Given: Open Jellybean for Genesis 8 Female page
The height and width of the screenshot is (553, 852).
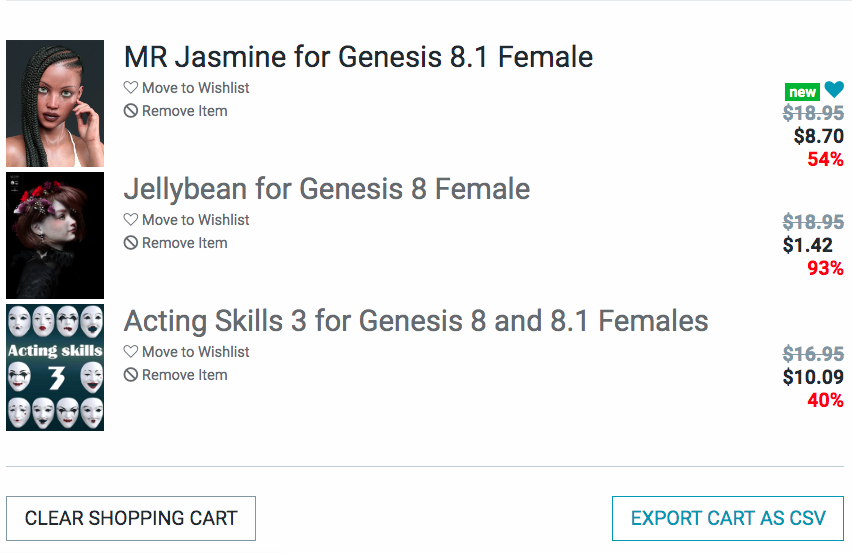Looking at the screenshot, I should click(326, 189).
